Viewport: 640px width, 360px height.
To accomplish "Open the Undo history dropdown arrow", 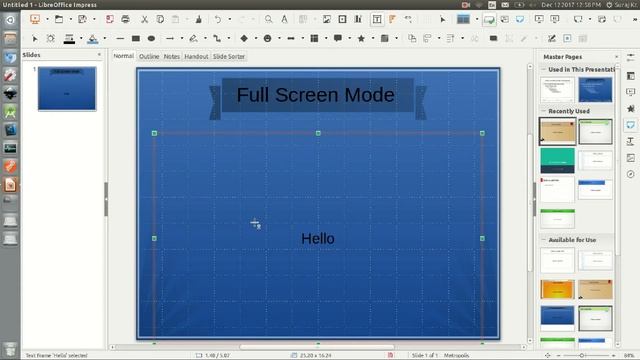I will coord(230,19).
